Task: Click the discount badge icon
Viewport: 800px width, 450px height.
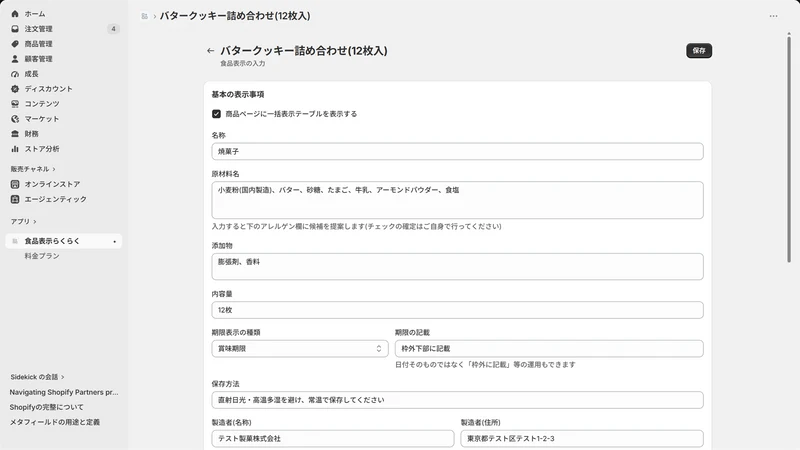Action: click(x=15, y=89)
